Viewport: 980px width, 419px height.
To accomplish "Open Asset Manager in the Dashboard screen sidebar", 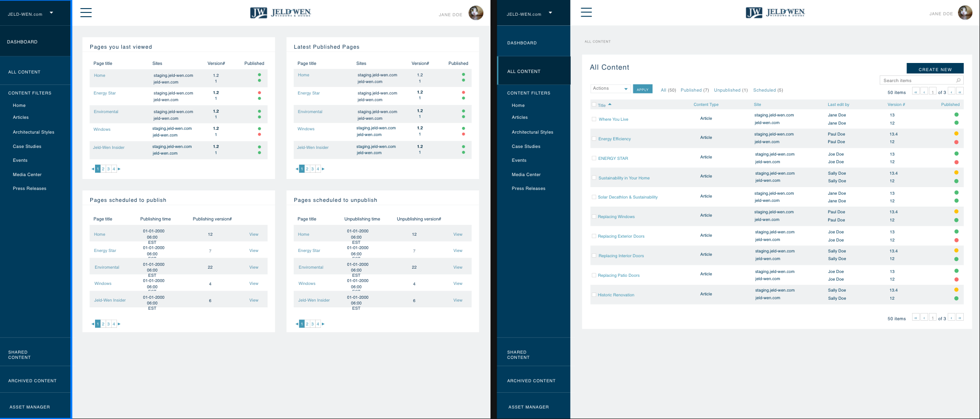I will 30,407.
